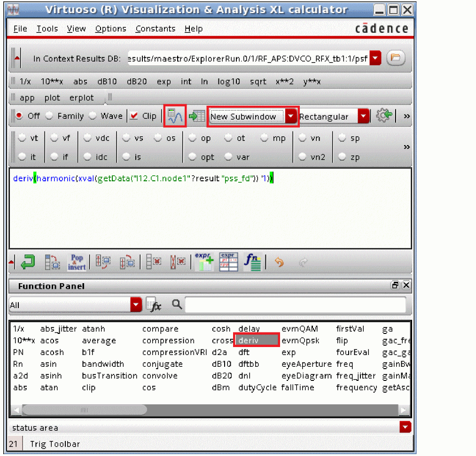Expand the All function category dropdown
476x456 pixels.
[136, 305]
